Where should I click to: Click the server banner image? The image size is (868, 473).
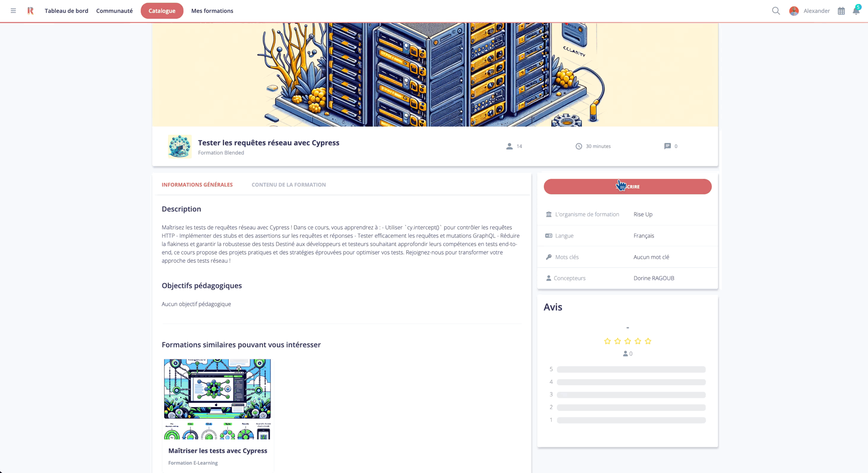coord(435,75)
